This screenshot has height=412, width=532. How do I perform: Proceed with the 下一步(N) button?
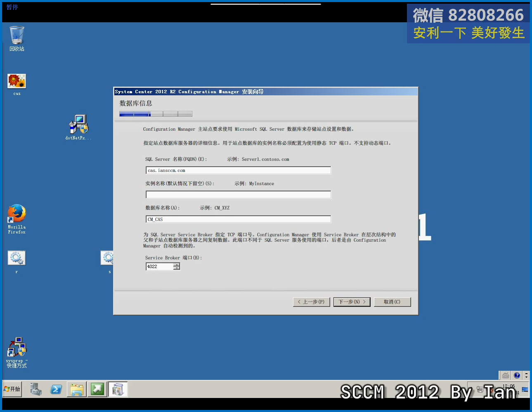point(352,302)
